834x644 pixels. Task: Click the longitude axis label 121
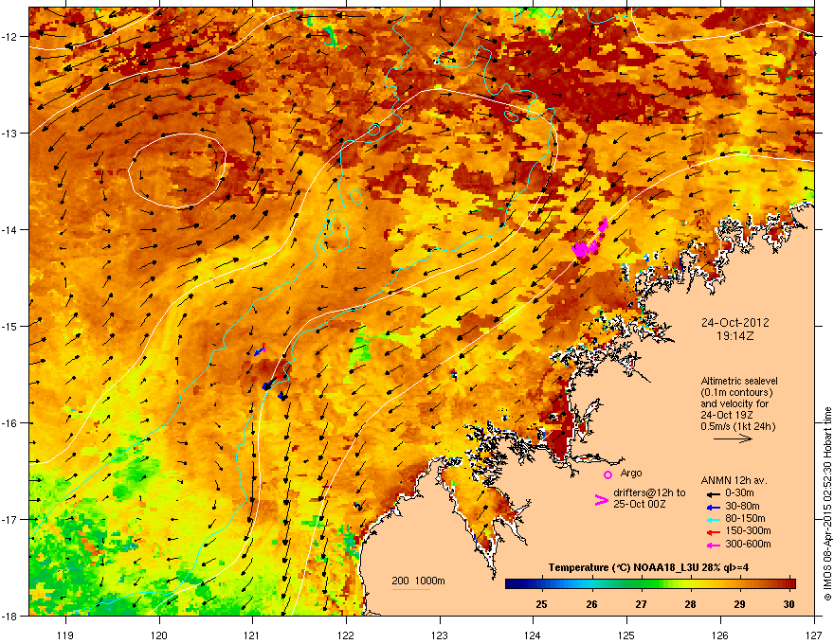(x=253, y=635)
